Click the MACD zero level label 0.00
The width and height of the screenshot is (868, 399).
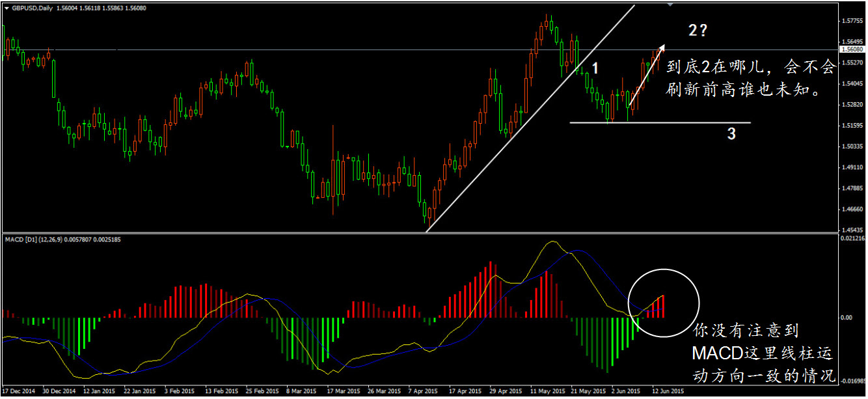pyautogui.click(x=847, y=318)
